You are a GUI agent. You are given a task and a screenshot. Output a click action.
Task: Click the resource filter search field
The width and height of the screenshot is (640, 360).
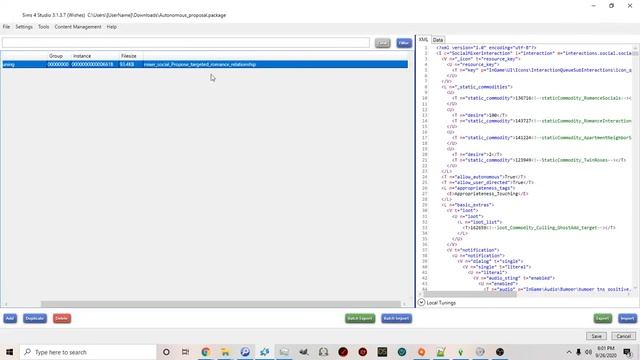pyautogui.click(x=186, y=43)
